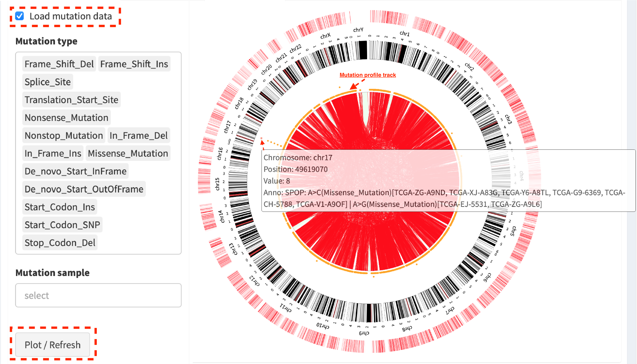637x364 pixels.
Task: Select the Frame_Shift_Ins mutation type tag
Action: click(x=134, y=64)
